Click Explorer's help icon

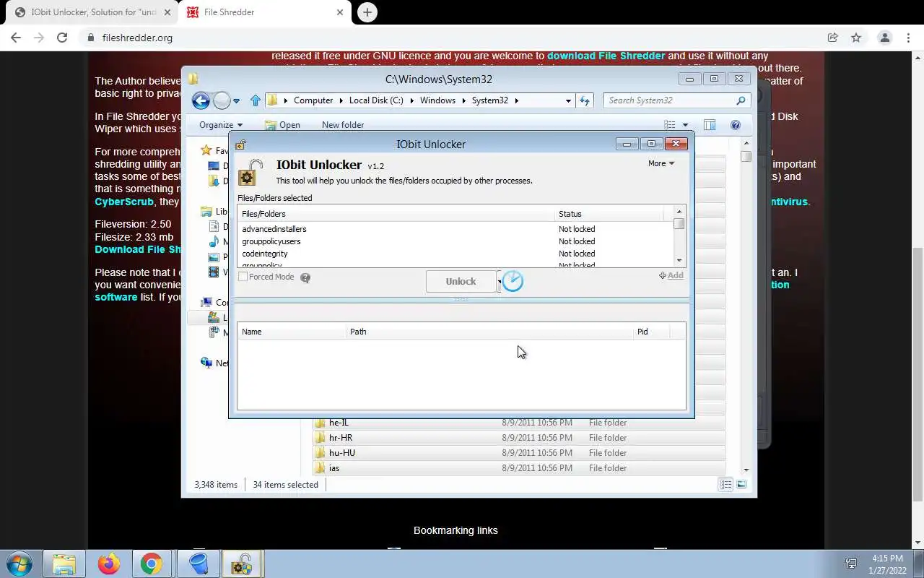pyautogui.click(x=736, y=125)
